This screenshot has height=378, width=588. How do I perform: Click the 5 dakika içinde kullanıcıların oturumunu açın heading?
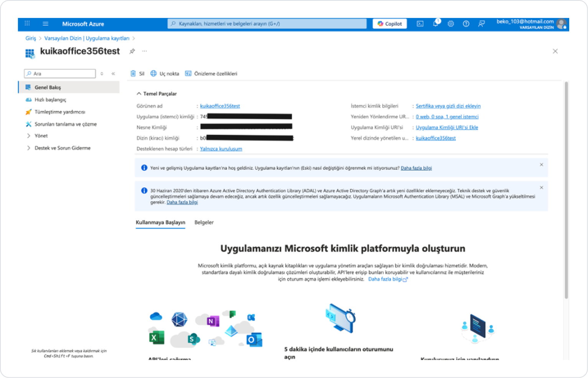339,353
